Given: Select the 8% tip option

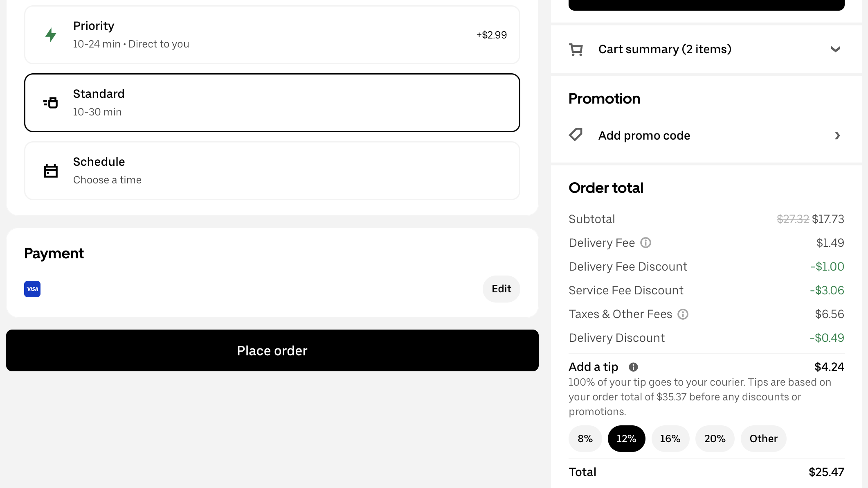Looking at the screenshot, I should coord(585,439).
